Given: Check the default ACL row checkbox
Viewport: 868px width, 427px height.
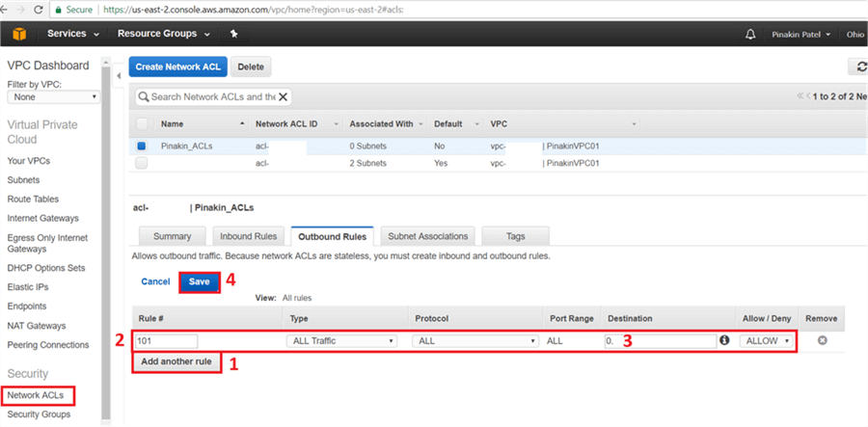Looking at the screenshot, I should click(x=141, y=163).
